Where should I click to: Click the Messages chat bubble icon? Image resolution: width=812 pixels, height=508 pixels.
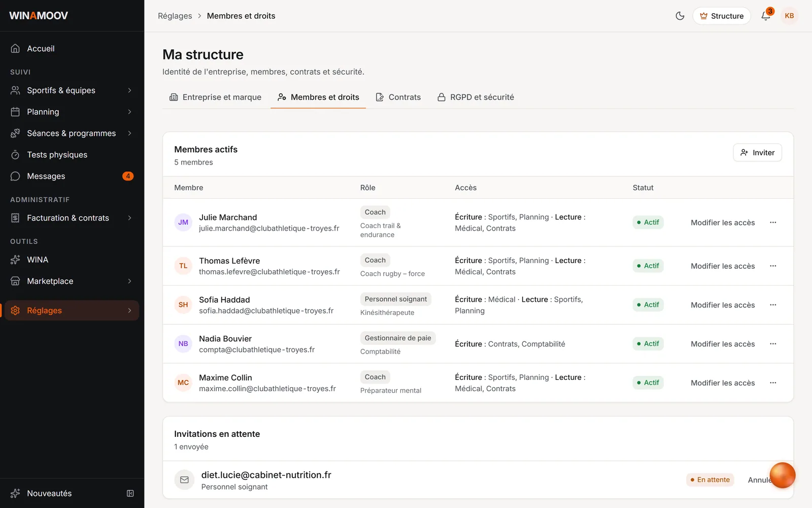(x=15, y=176)
